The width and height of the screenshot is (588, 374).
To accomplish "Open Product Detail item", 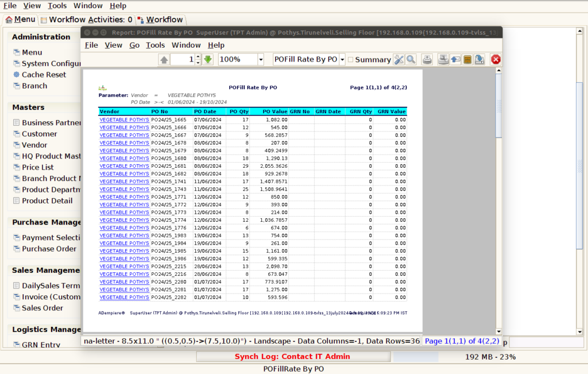I will pos(42,201).
